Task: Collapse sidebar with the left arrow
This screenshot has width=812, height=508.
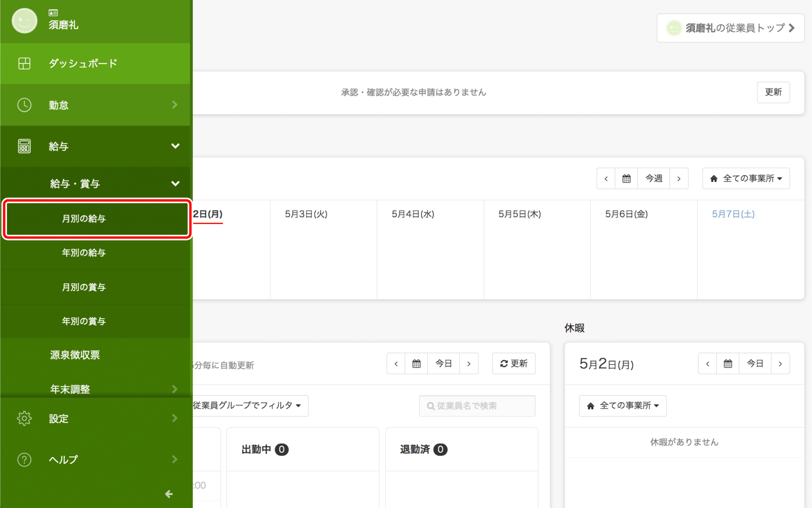Action: pos(169,494)
